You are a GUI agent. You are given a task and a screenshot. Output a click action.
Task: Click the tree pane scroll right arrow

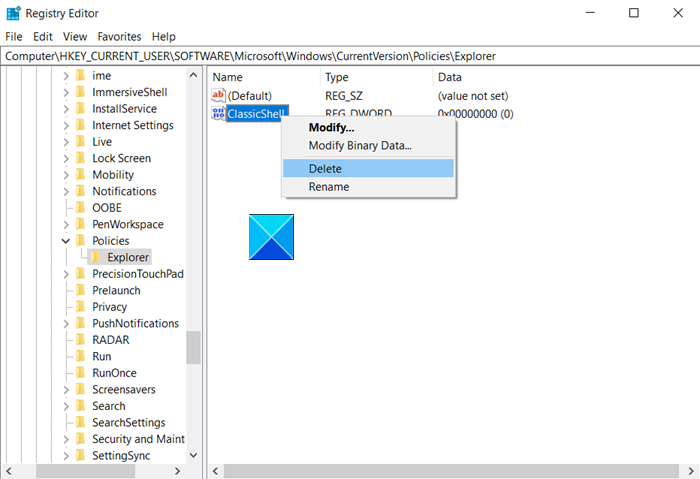177,471
